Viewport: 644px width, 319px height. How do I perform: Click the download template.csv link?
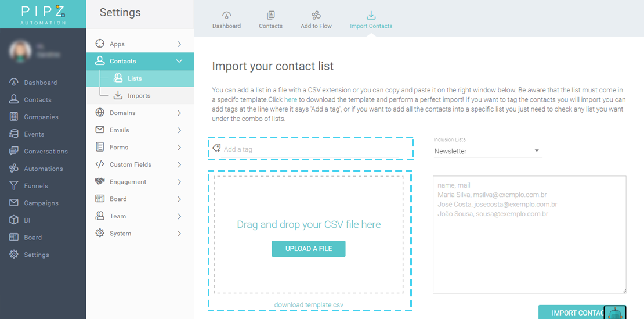[309, 305]
